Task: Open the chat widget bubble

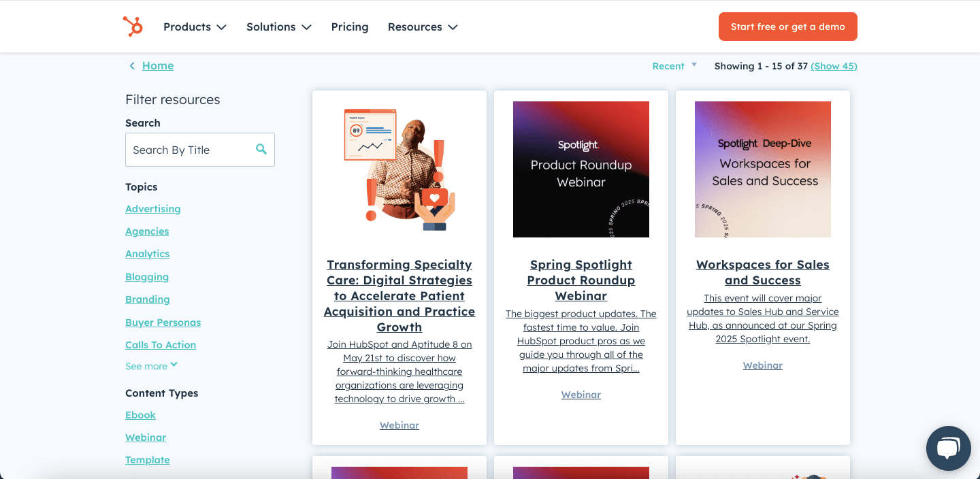Action: pyautogui.click(x=948, y=448)
